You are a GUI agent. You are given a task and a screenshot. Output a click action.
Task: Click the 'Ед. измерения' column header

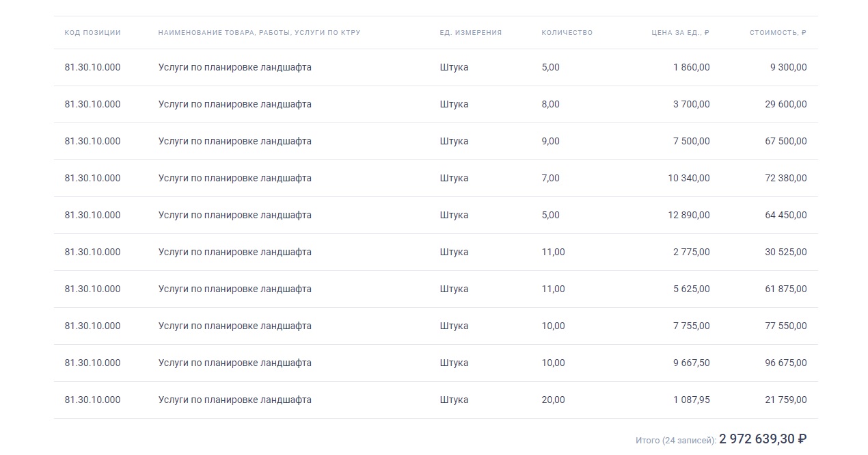click(470, 33)
